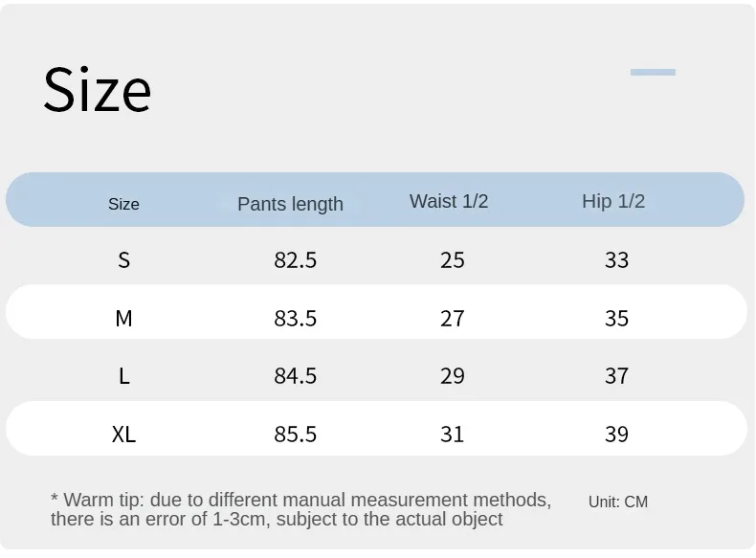Click the Unit: CM label
756x558 pixels.
(618, 502)
